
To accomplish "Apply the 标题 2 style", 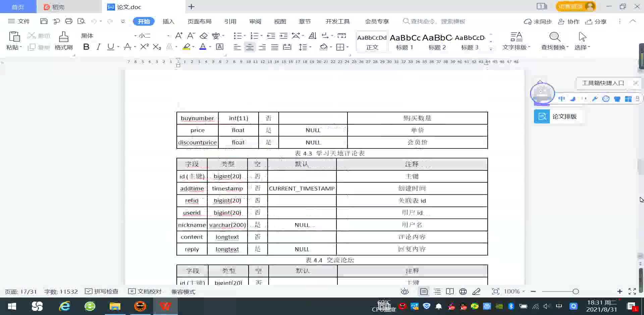I will 437,42.
